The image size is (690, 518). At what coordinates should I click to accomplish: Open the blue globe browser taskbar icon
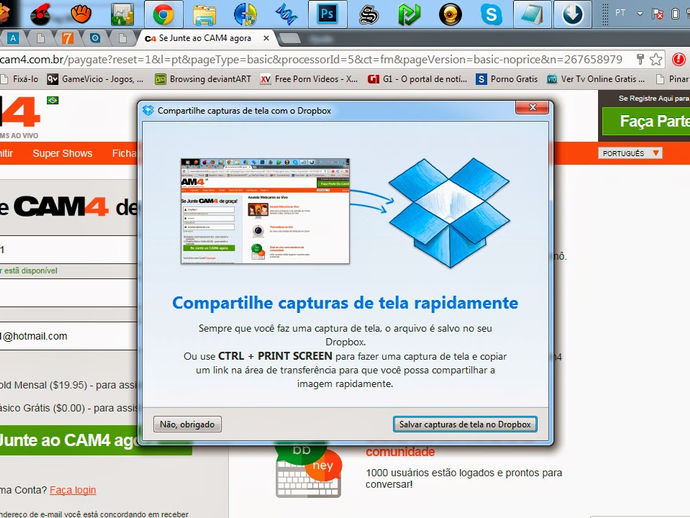coord(245,14)
